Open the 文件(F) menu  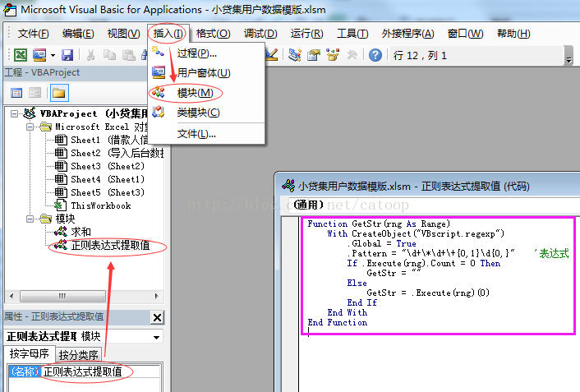pyautogui.click(x=33, y=34)
